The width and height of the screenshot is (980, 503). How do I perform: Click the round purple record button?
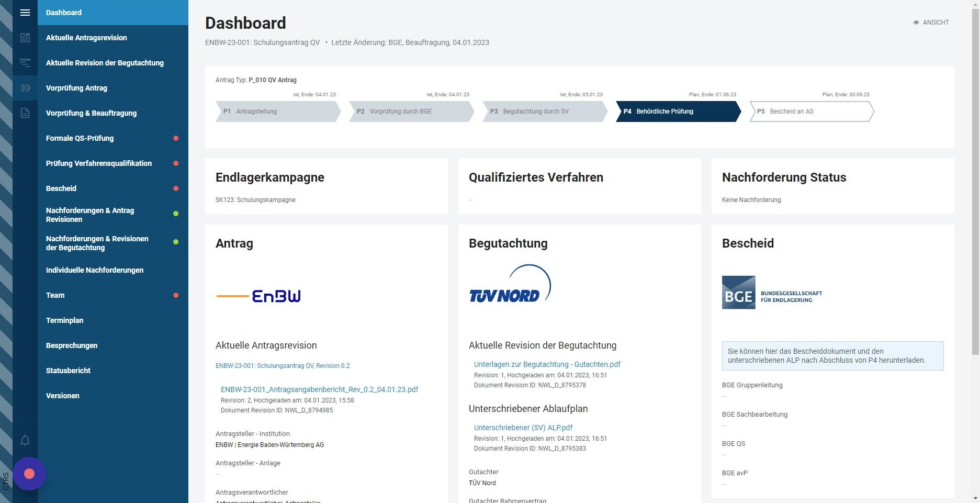[x=29, y=474]
